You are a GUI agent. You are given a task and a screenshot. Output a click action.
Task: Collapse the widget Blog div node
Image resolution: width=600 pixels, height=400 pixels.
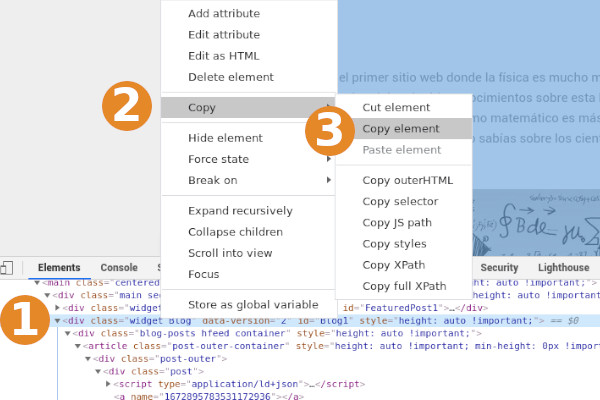57,321
